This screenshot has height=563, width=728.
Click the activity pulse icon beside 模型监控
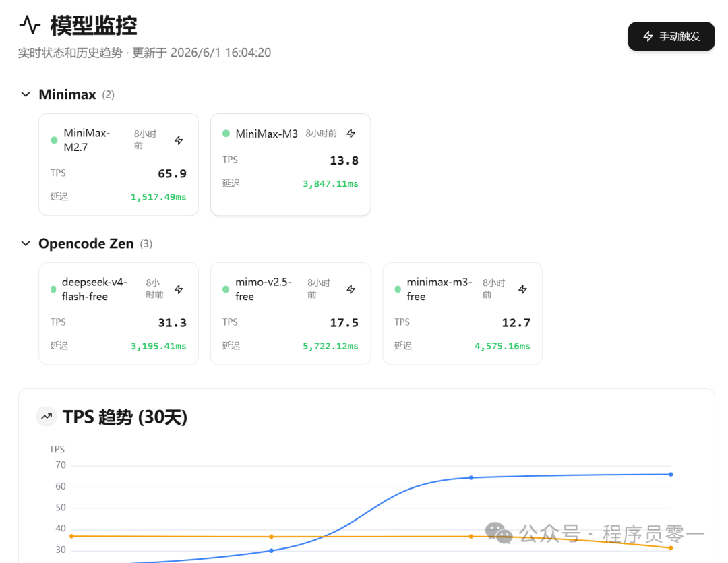(30, 25)
